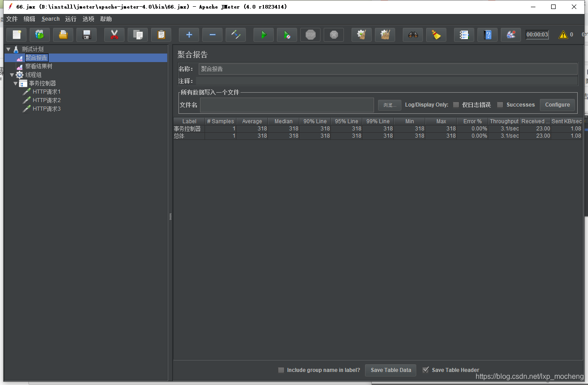Click the Throughput column header
Image resolution: width=588 pixels, height=385 pixels.
click(x=504, y=121)
